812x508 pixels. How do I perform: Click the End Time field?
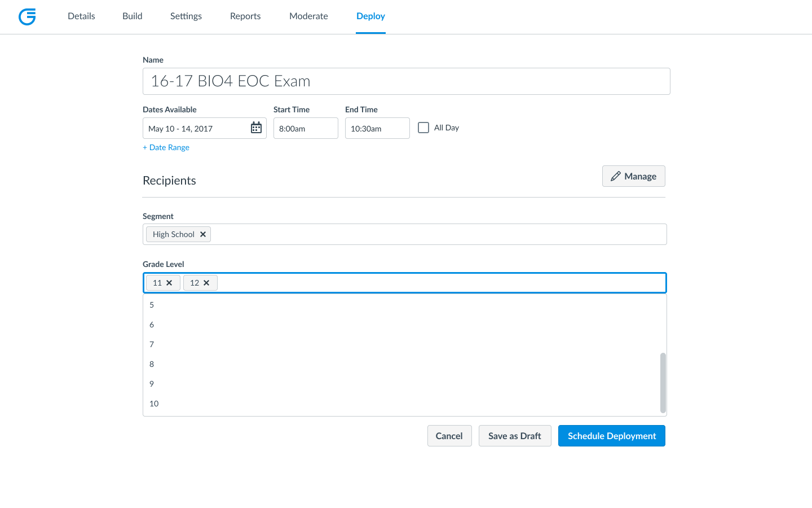pyautogui.click(x=377, y=128)
